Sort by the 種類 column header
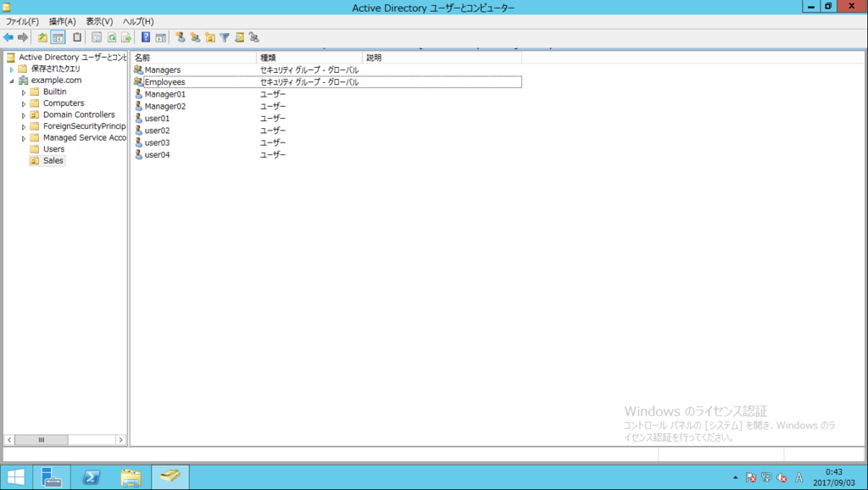 tap(309, 58)
